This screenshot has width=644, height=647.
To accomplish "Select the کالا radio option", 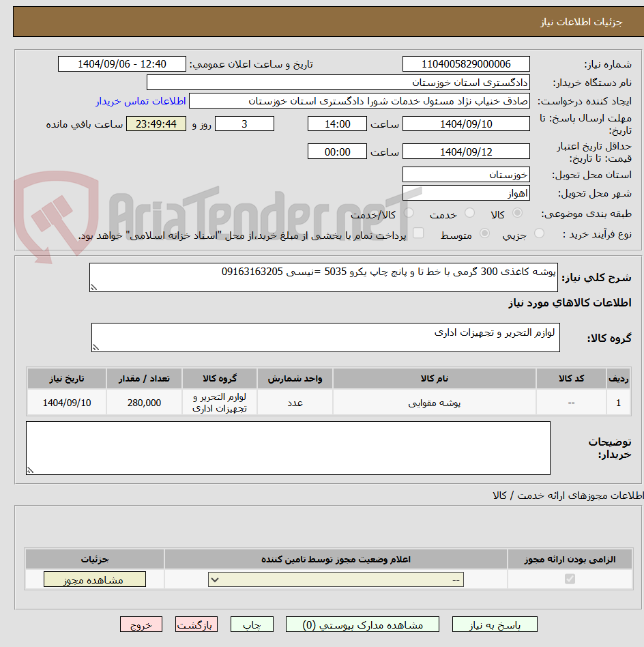I will coord(517,213).
